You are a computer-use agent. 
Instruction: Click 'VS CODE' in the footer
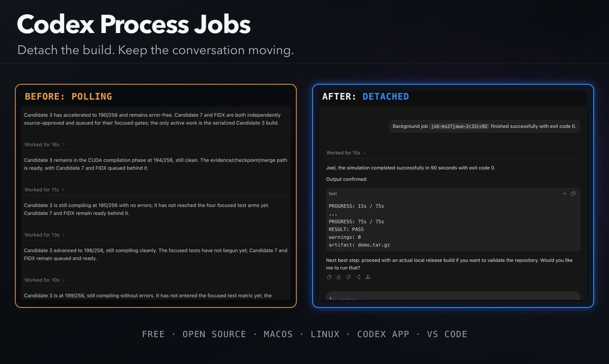[x=447, y=334]
